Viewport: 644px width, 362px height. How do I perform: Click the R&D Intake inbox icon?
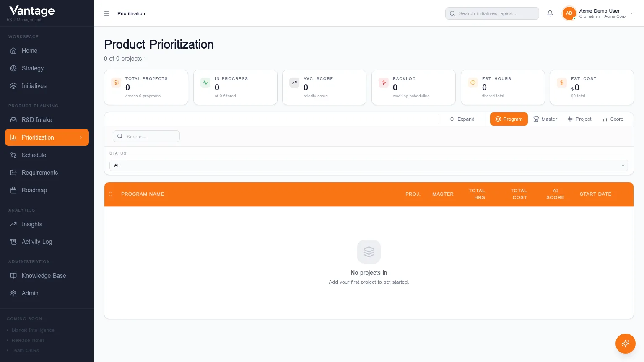tap(13, 120)
